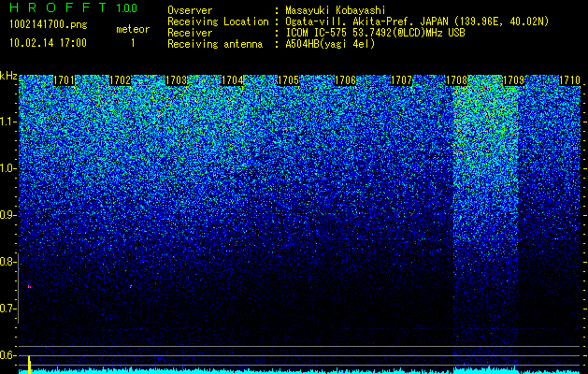Click the 1703 time marker
The width and height of the screenshot is (588, 374).
(x=177, y=80)
